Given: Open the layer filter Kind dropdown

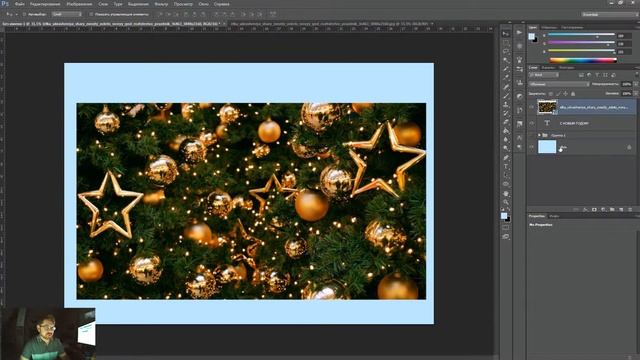Looking at the screenshot, I should click(x=544, y=75).
